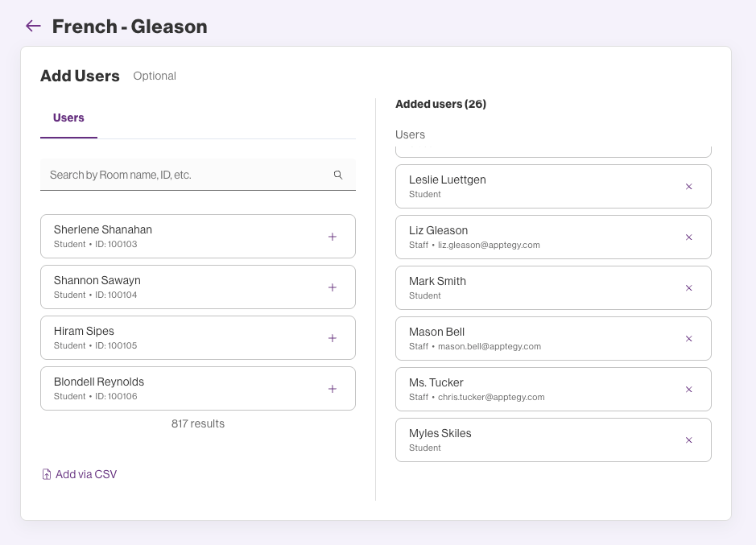The image size is (756, 545).
Task: Click the Hiram Sipes student name
Action: [84, 332]
